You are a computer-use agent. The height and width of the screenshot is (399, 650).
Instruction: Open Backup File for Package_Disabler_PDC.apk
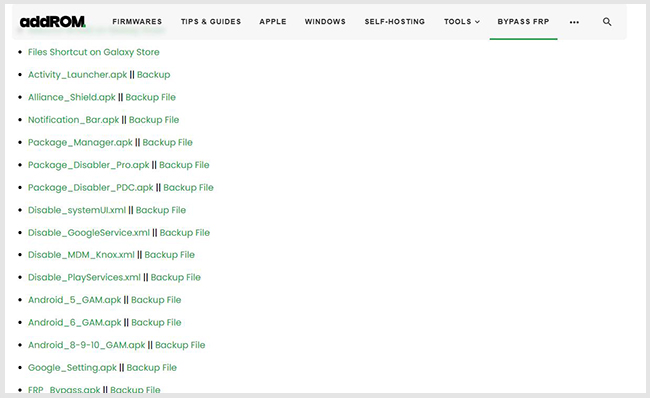pyautogui.click(x=188, y=188)
